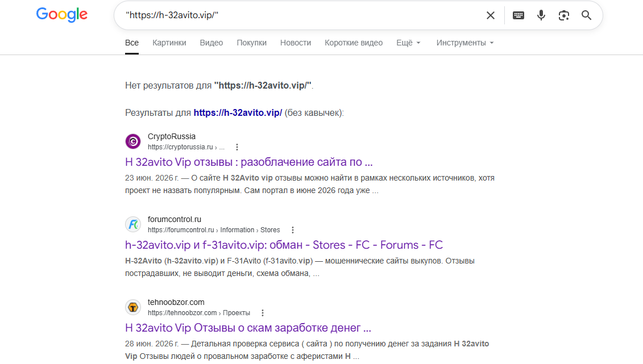Open the Покупки tab
The image size is (643, 364).
(x=252, y=43)
